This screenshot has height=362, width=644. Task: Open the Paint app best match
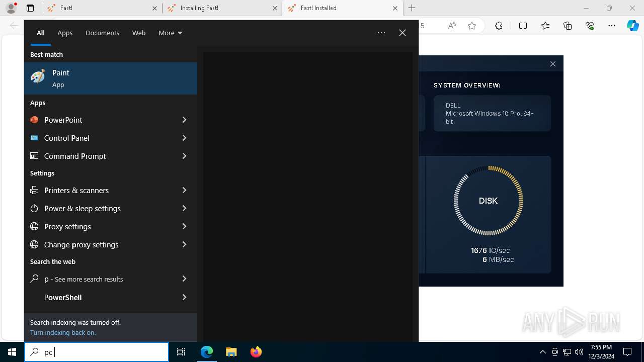pyautogui.click(x=111, y=78)
